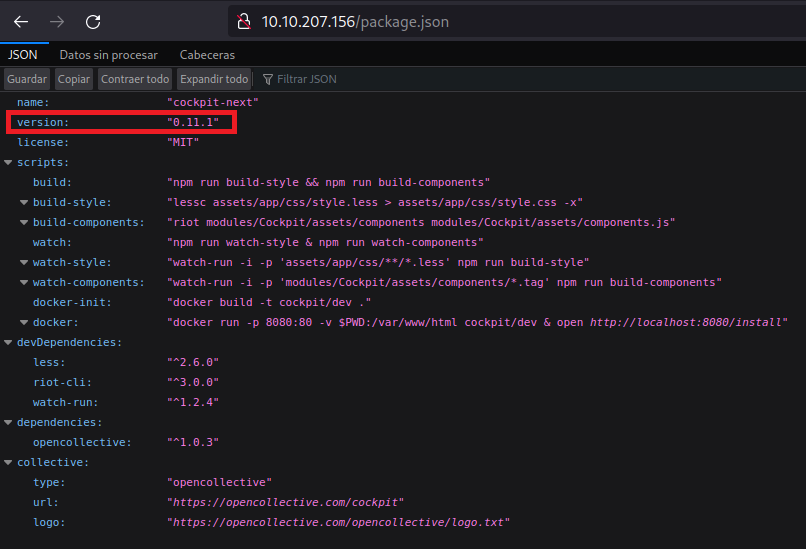Open the opencollective.com/cockpit link
The image size is (806, 549).
tap(285, 502)
